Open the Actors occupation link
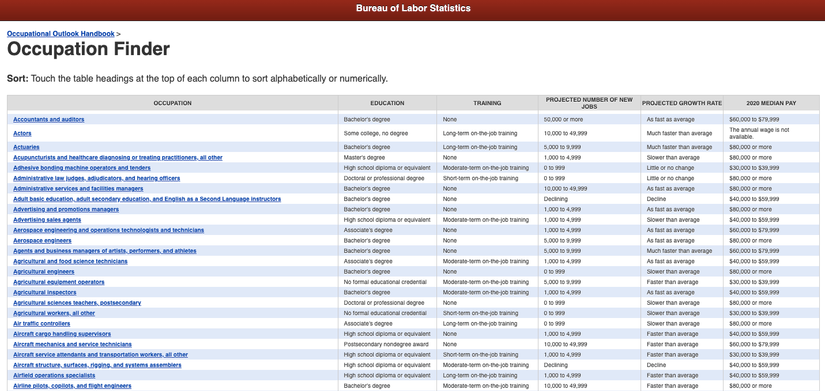Viewport: 825px width, 391px height. pos(22,134)
